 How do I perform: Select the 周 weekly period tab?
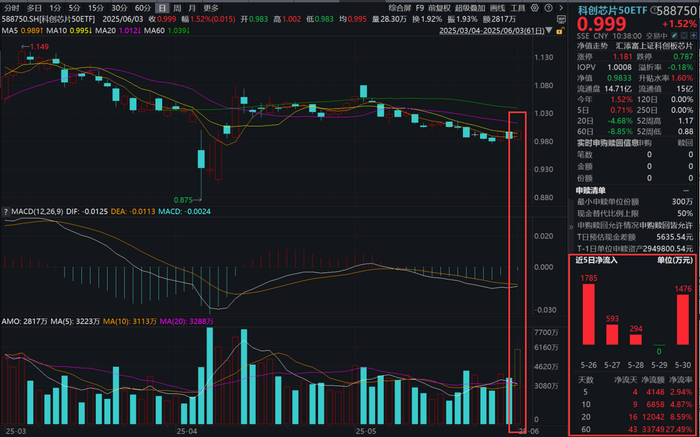[177, 8]
